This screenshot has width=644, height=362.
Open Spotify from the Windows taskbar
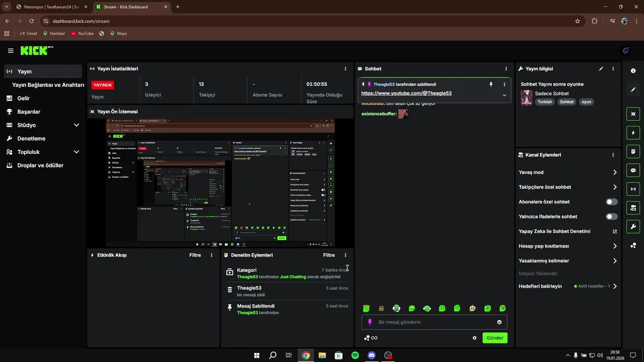pyautogui.click(x=355, y=355)
